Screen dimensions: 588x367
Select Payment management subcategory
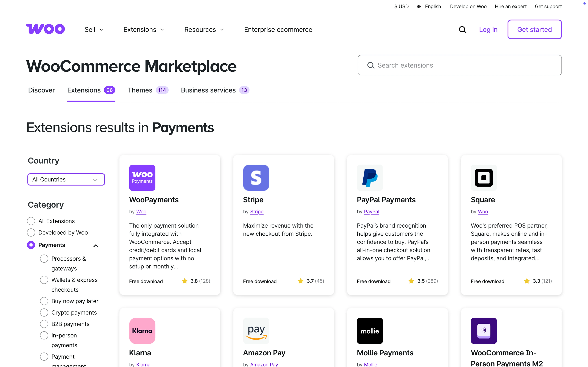click(44, 357)
